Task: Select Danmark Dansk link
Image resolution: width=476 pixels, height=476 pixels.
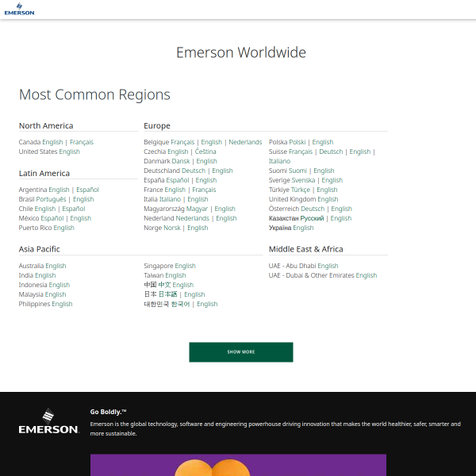Action: (181, 161)
